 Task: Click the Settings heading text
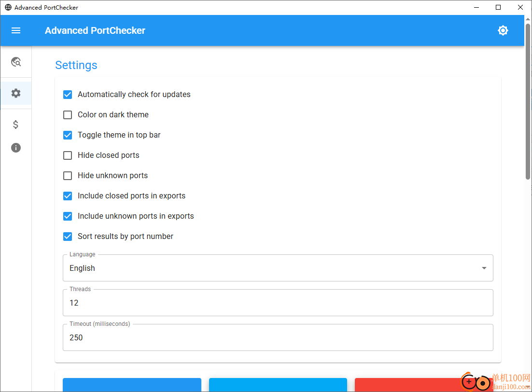pyautogui.click(x=76, y=65)
